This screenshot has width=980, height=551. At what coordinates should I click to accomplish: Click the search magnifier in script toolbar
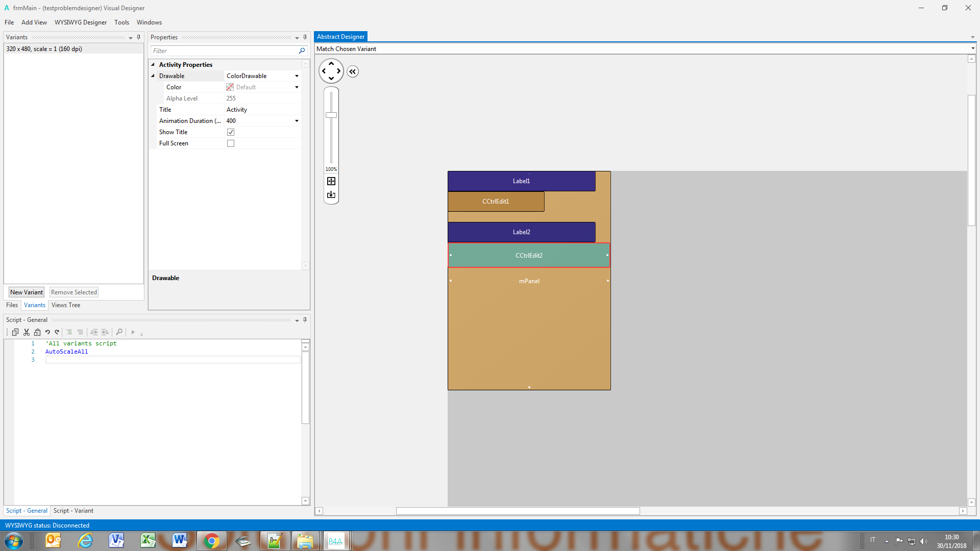pyautogui.click(x=119, y=332)
